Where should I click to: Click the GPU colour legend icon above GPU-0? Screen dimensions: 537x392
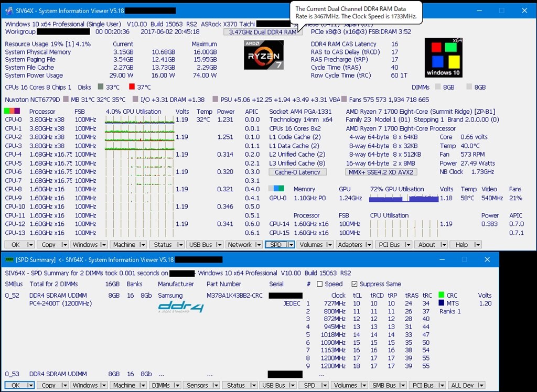[276, 189]
